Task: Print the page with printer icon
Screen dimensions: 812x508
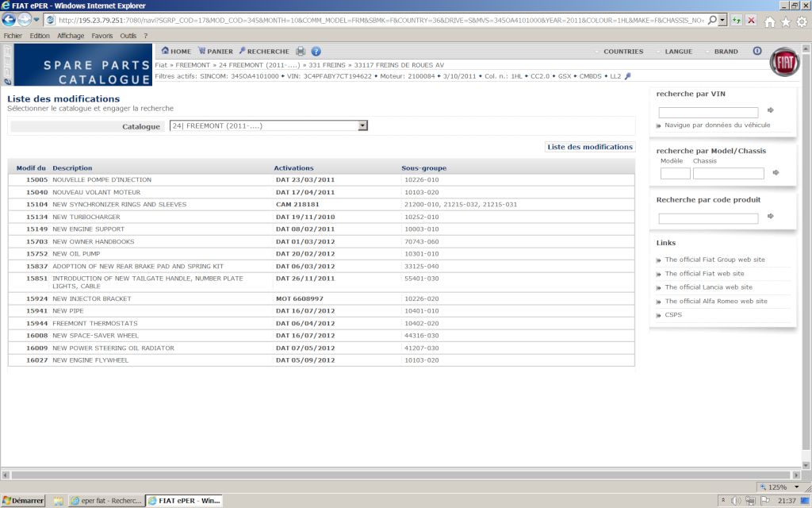Action: tap(301, 52)
